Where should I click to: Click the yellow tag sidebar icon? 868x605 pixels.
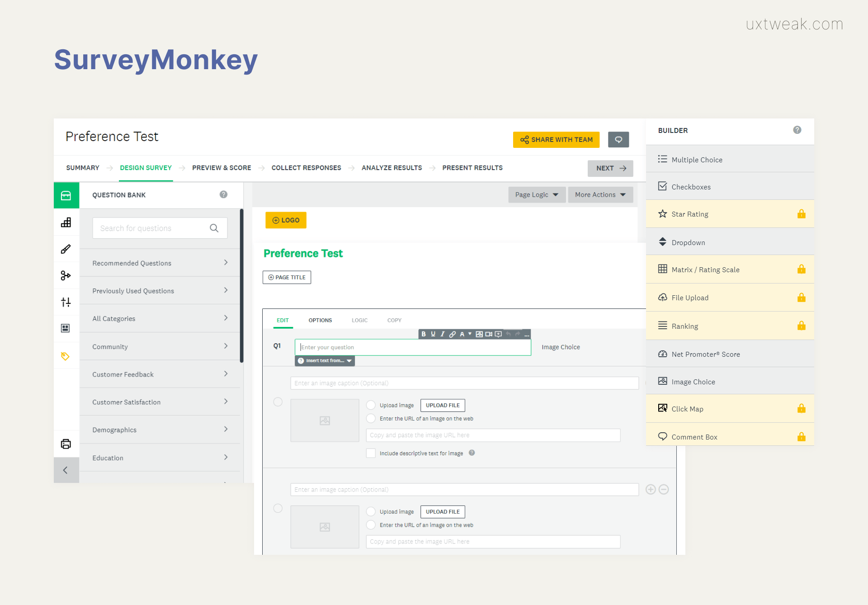66,356
